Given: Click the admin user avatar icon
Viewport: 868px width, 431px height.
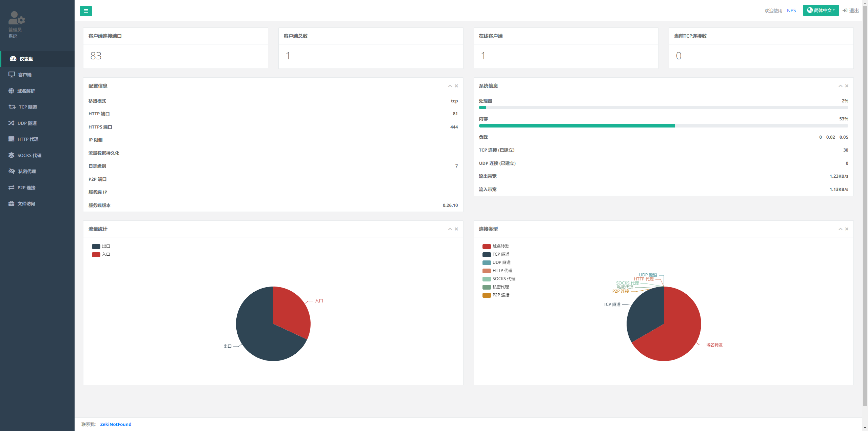Looking at the screenshot, I should pyautogui.click(x=17, y=18).
